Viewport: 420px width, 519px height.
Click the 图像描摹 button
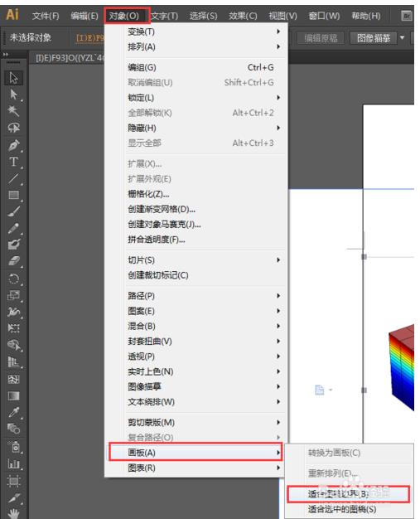click(x=374, y=38)
